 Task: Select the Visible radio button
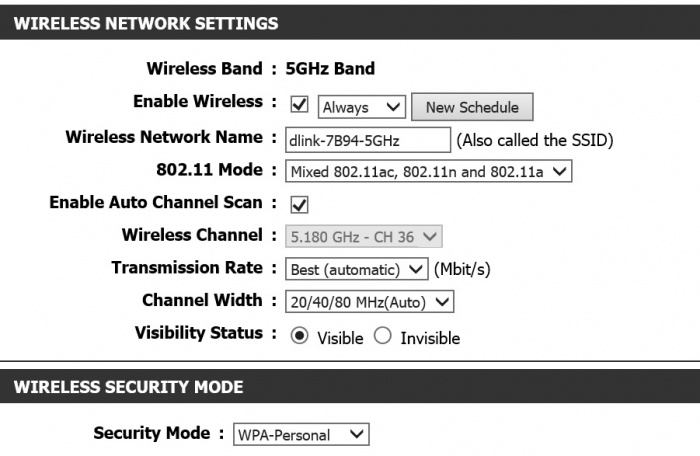pyautogui.click(x=299, y=335)
